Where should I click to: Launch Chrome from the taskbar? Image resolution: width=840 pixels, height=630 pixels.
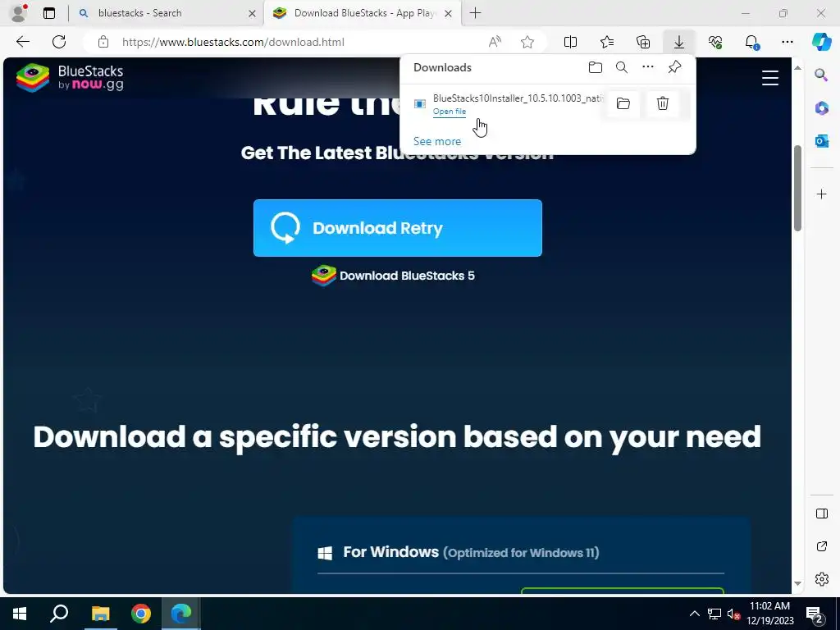coord(141,614)
